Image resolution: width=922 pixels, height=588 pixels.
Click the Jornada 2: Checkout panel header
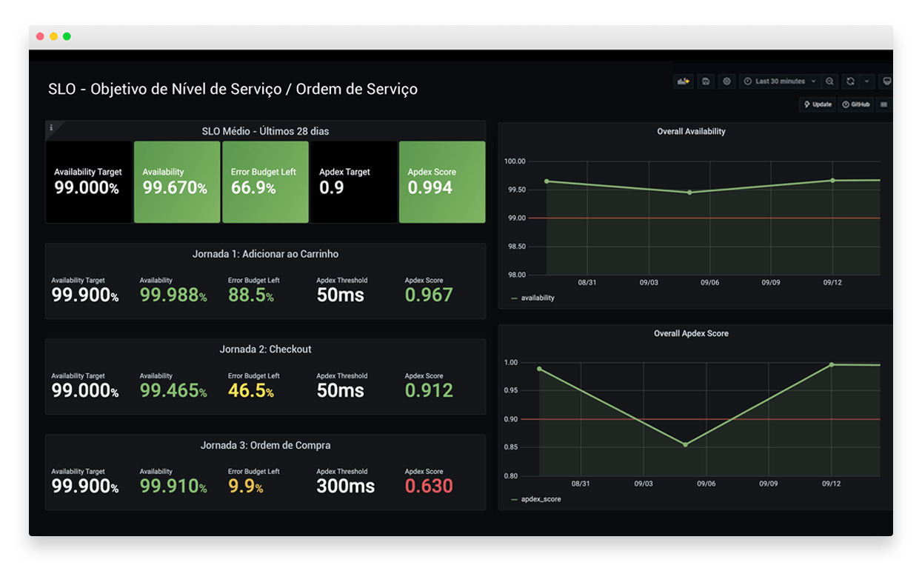click(265, 349)
